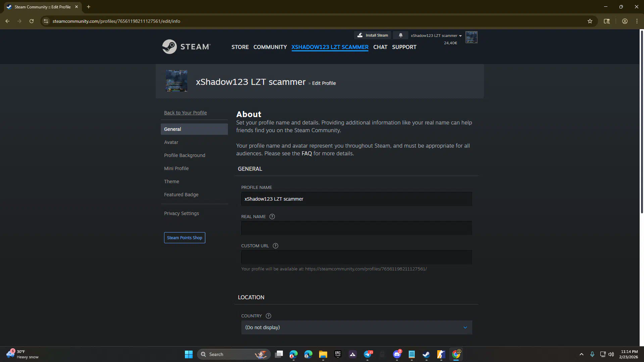The height and width of the screenshot is (362, 644).
Task: Open the COMMUNITY menu
Action: point(270,47)
